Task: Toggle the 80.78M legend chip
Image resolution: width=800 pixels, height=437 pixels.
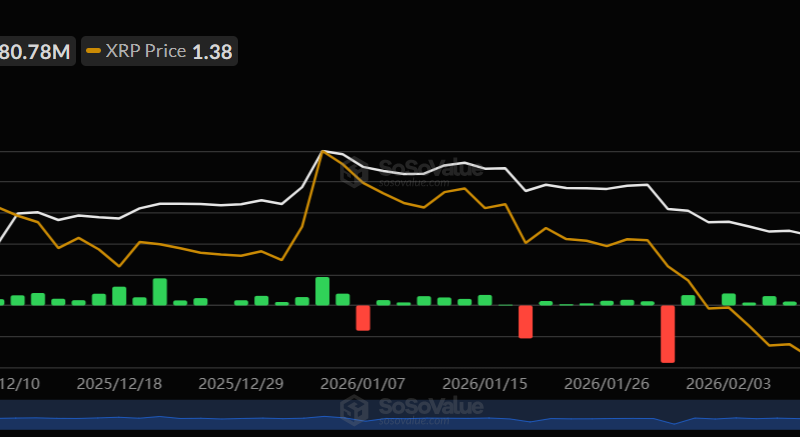Action: 36,51
